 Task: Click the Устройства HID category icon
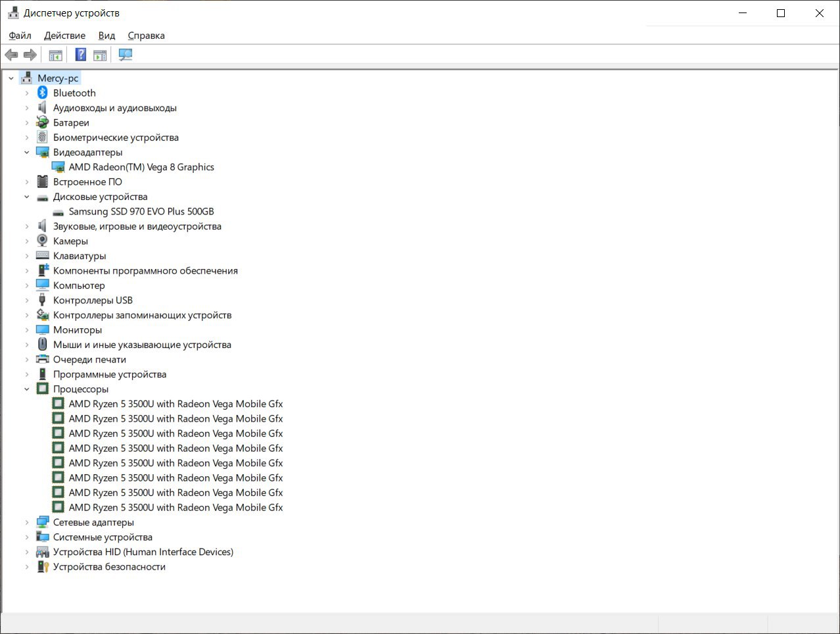[x=43, y=552]
